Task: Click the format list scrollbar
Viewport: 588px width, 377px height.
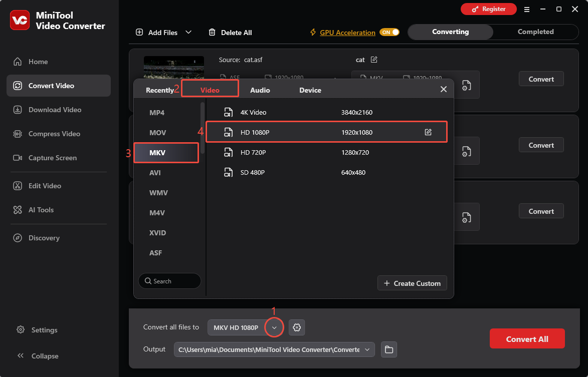Action: click(203, 128)
